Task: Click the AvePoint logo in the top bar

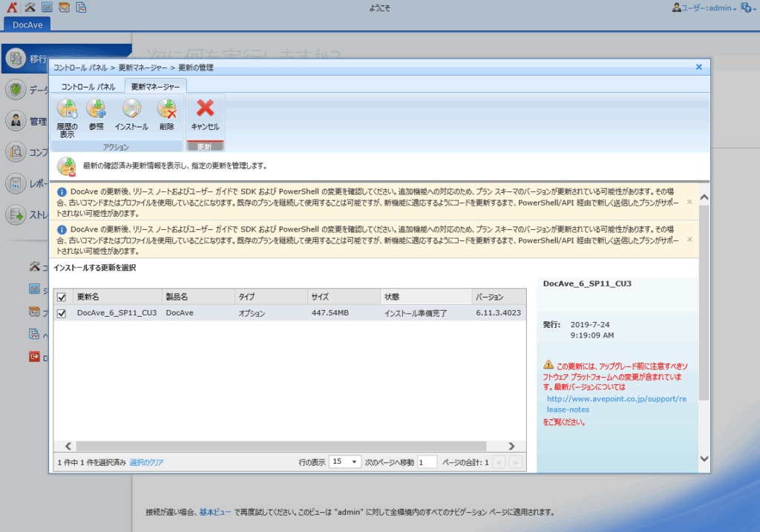Action: coord(12,7)
